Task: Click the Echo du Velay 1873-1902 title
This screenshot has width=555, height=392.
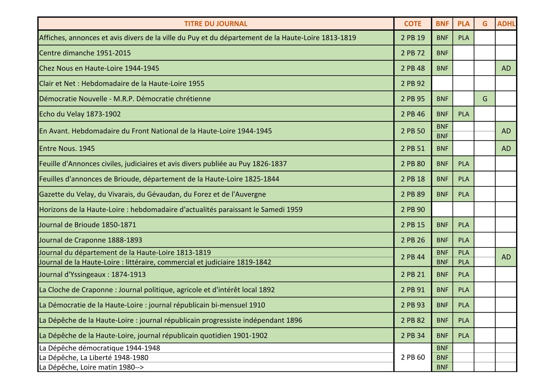Action: coord(80,114)
